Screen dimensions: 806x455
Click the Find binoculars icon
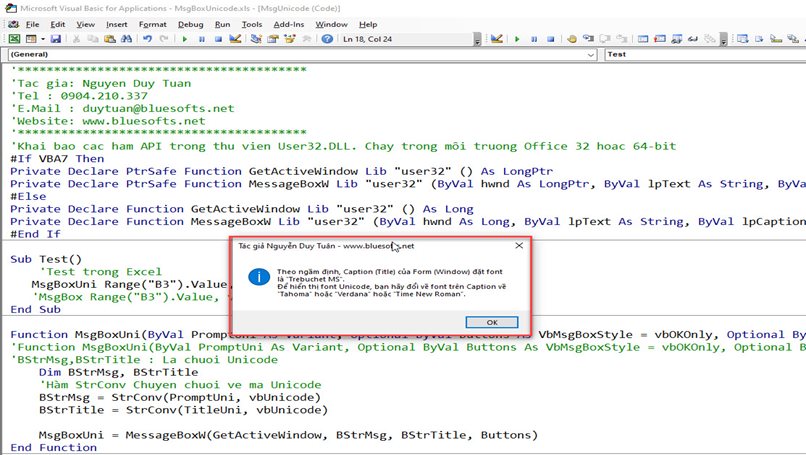(x=126, y=39)
